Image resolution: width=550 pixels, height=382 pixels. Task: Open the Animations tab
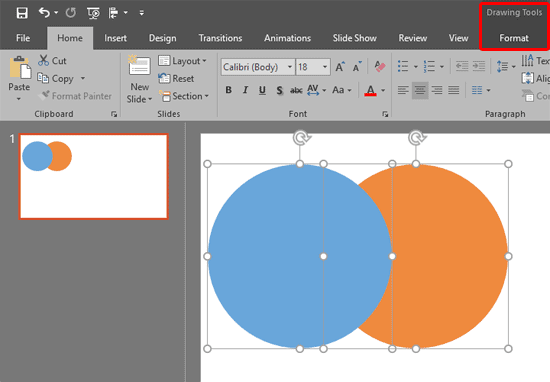pos(287,38)
